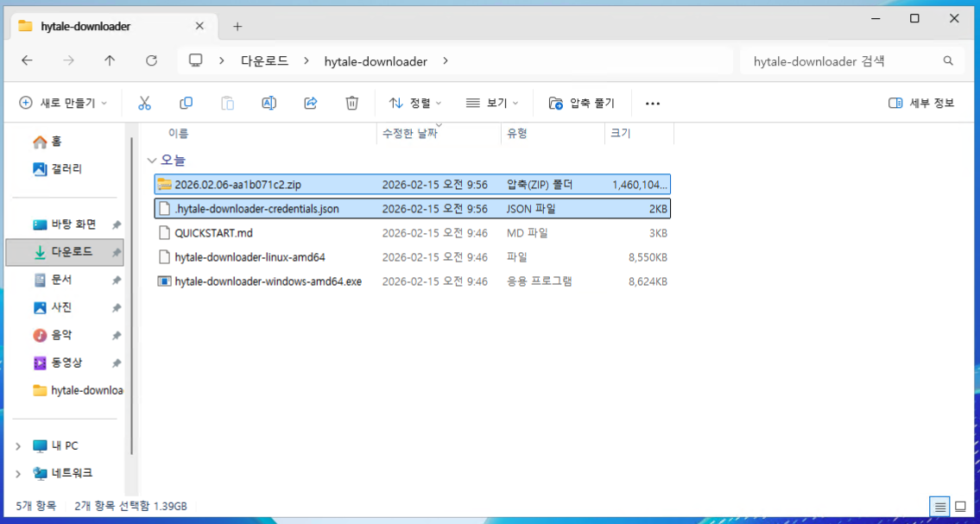This screenshot has width=980, height=524.
Task: Click the Cut scissors icon
Action: [144, 103]
